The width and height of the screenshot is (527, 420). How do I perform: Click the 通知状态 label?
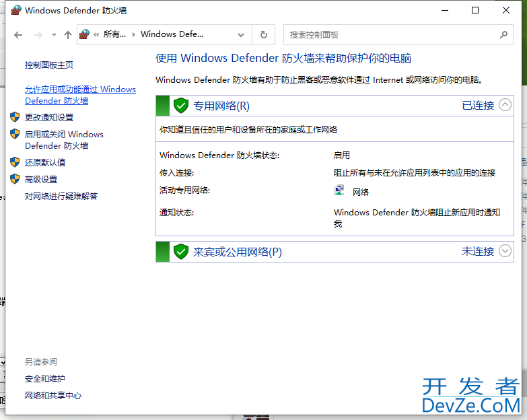click(x=177, y=212)
